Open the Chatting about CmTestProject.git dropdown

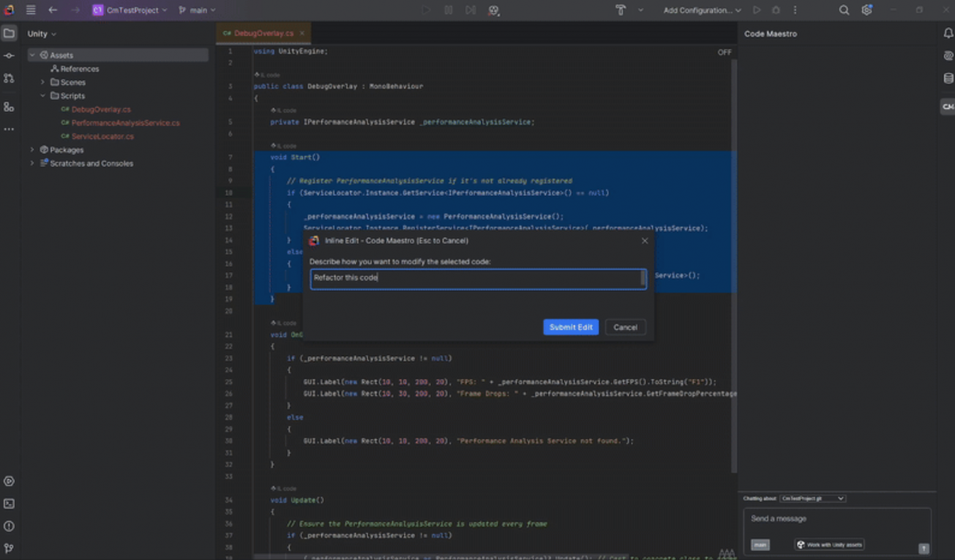click(x=812, y=498)
